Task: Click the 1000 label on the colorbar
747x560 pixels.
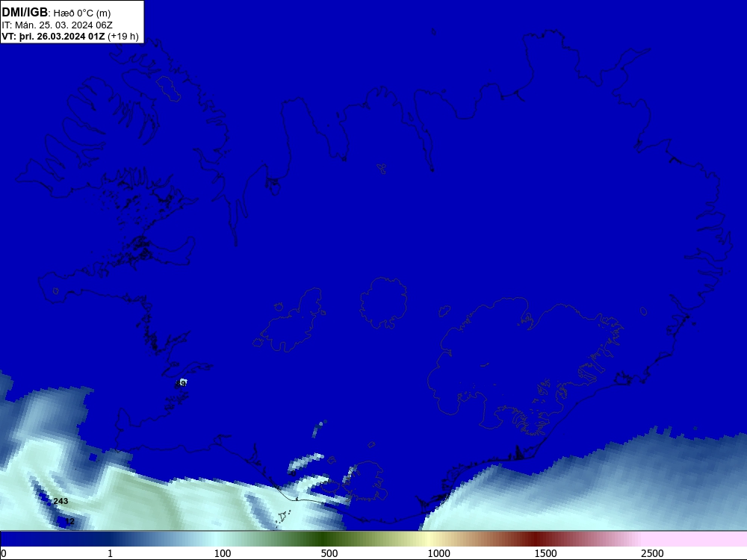Action: tap(438, 553)
